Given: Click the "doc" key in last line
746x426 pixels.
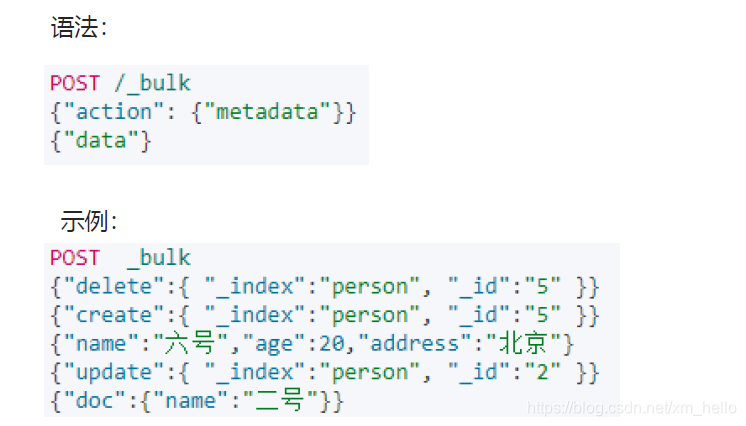Looking at the screenshot, I should 94,401.
